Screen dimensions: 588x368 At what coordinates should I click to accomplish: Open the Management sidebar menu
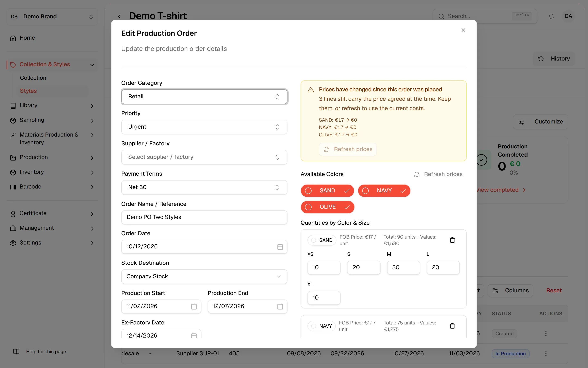pyautogui.click(x=52, y=228)
